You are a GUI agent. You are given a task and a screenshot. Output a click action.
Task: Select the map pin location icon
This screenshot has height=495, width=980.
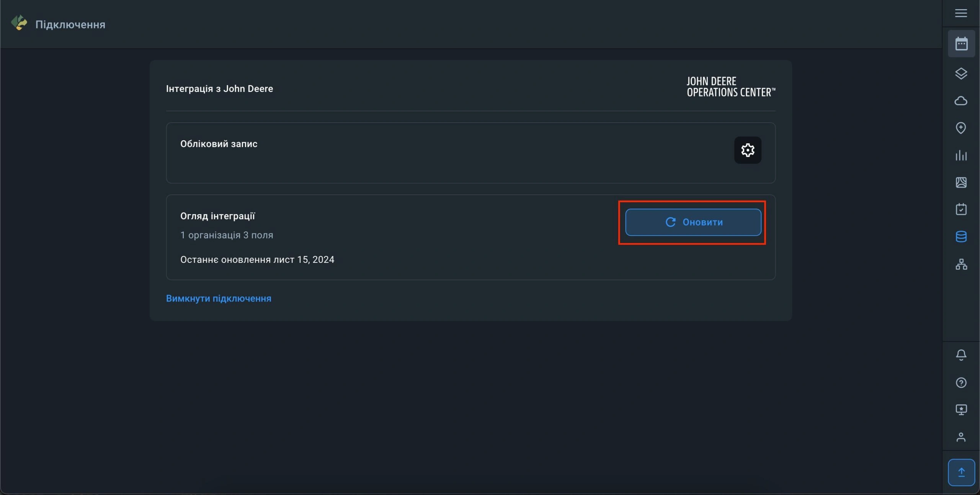[961, 128]
